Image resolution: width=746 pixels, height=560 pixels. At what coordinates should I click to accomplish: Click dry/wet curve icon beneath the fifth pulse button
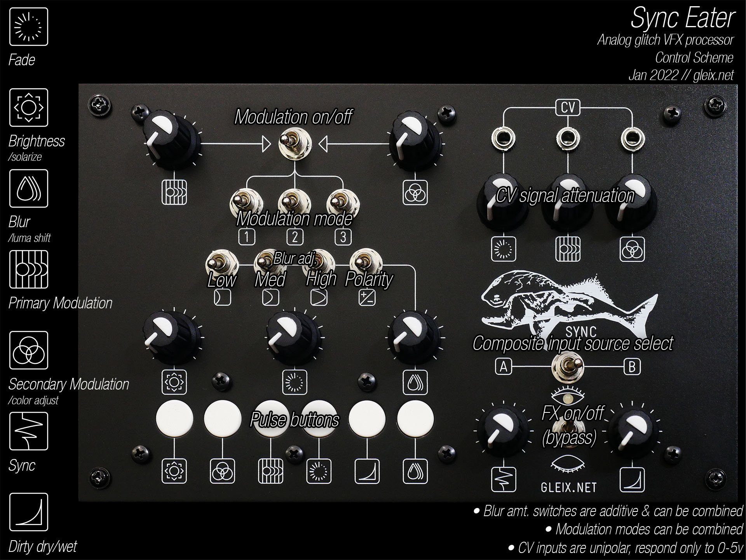pyautogui.click(x=367, y=471)
